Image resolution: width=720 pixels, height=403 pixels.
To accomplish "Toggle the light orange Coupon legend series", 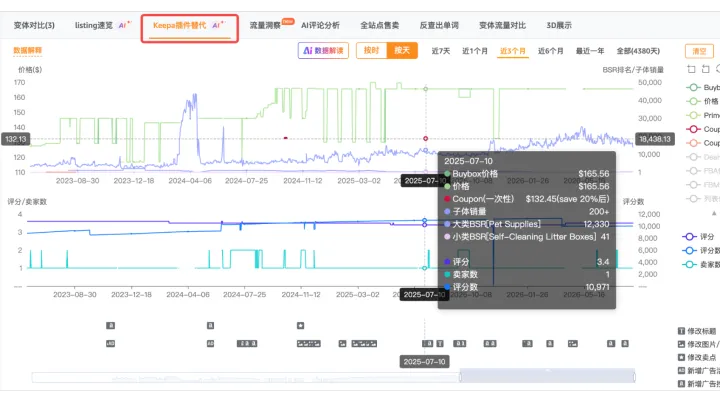I will click(703, 143).
